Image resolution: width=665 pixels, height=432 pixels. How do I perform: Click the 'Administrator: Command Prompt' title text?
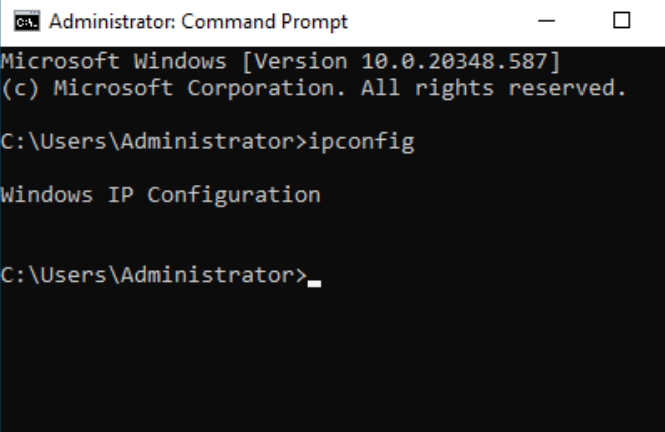198,21
